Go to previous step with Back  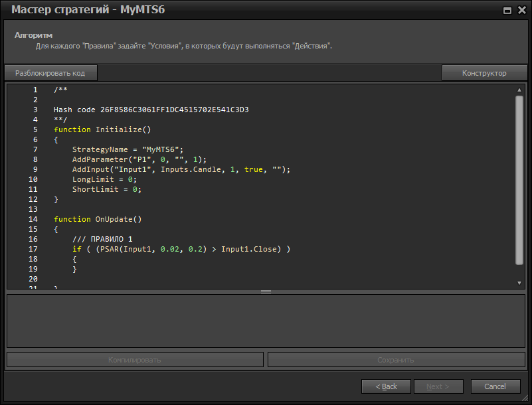point(386,386)
